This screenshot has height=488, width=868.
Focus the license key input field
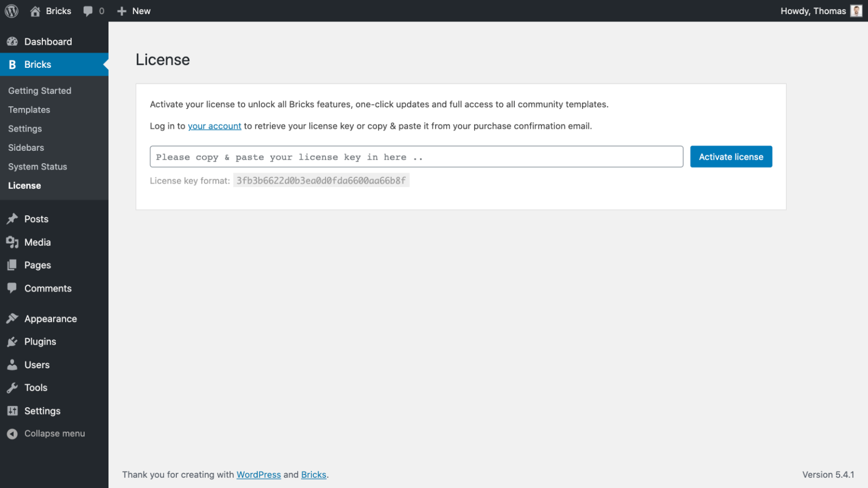tap(416, 157)
